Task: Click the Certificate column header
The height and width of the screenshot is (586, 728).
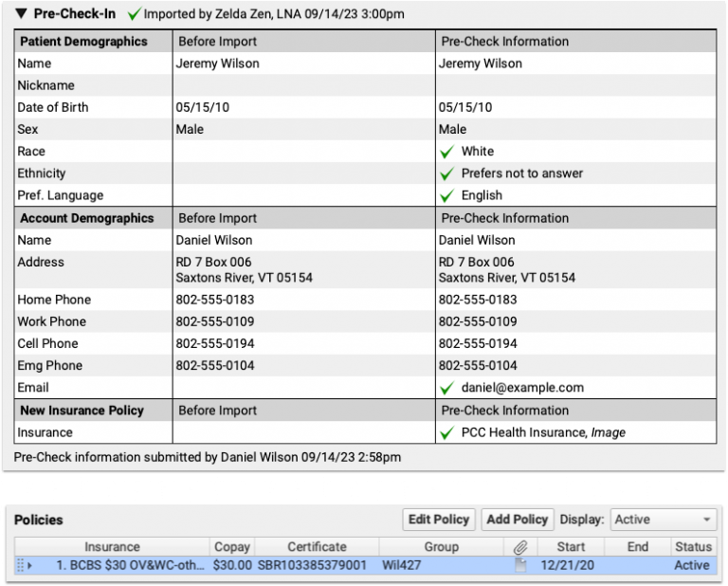Action: (317, 547)
